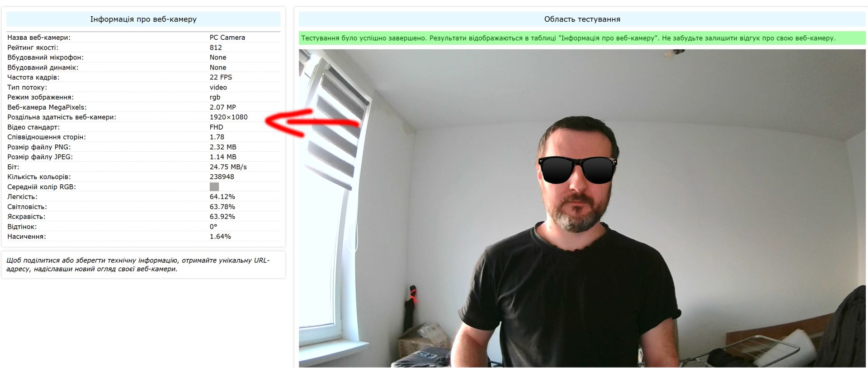Image resolution: width=868 pixels, height=368 pixels.
Task: Click the 'Відео стандарт:' label
Action: [x=33, y=127]
